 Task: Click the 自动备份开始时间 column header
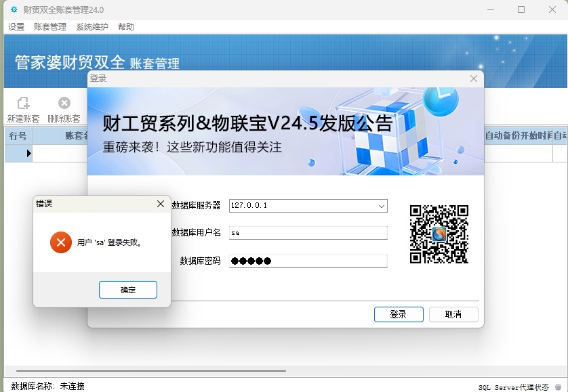point(519,136)
